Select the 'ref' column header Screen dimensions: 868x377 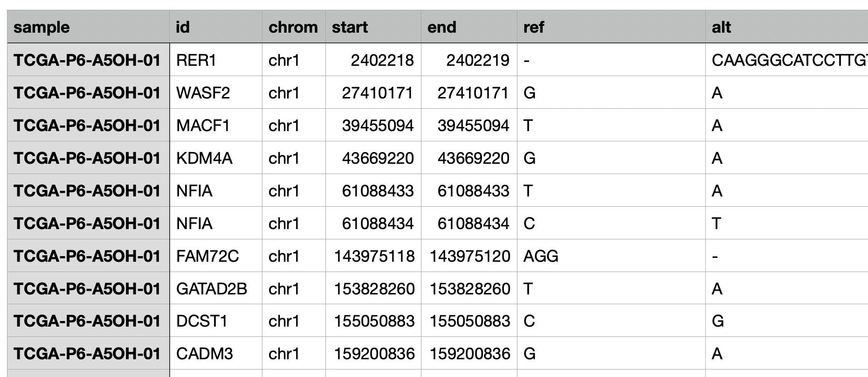click(611, 27)
